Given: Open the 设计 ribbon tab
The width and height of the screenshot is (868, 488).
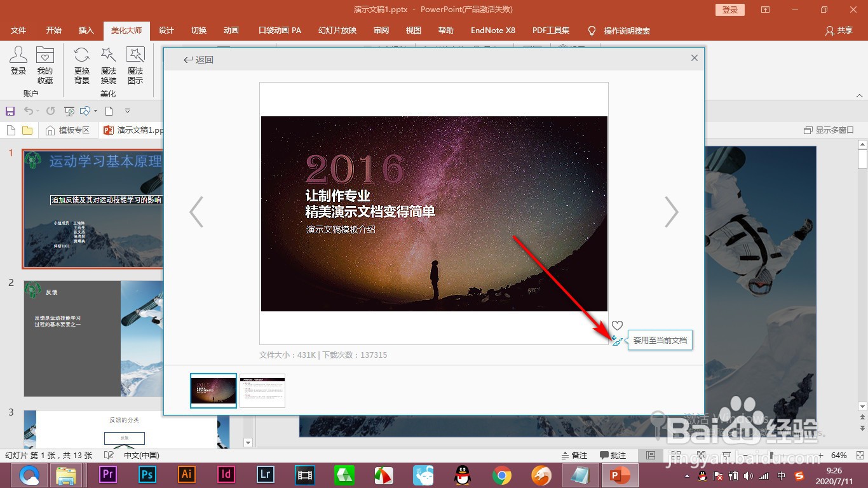Looking at the screenshot, I should click(166, 30).
